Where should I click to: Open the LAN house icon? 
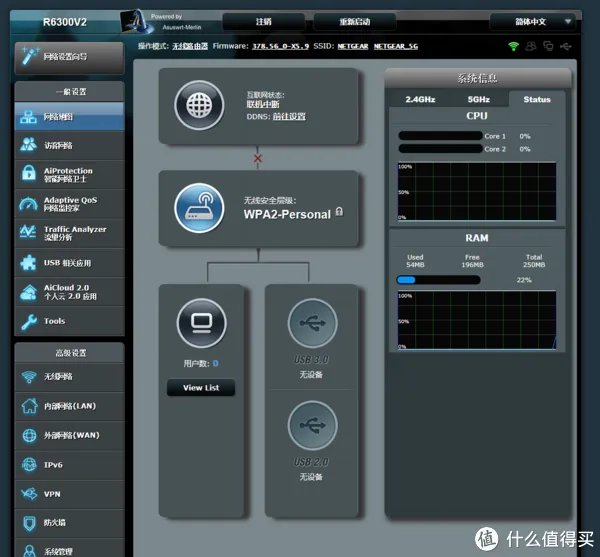click(x=29, y=406)
